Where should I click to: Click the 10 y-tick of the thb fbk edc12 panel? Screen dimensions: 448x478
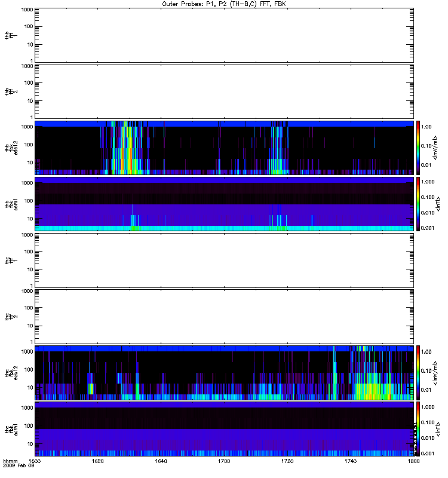(30, 163)
